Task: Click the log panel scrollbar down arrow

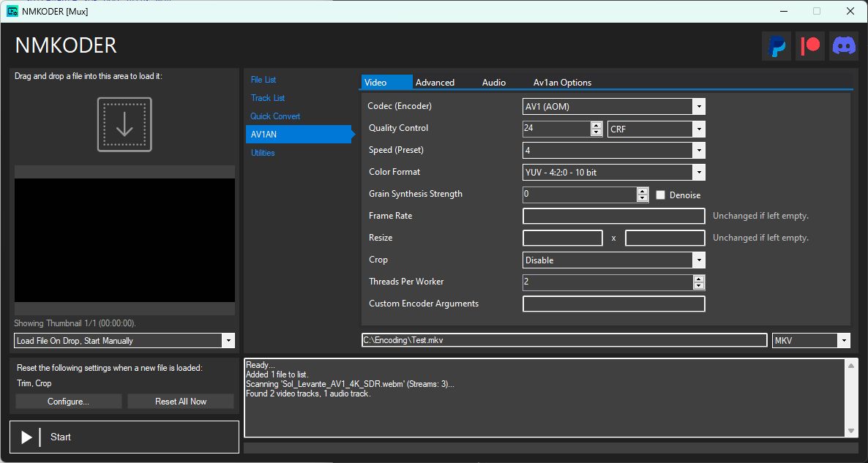Action: 851,431
